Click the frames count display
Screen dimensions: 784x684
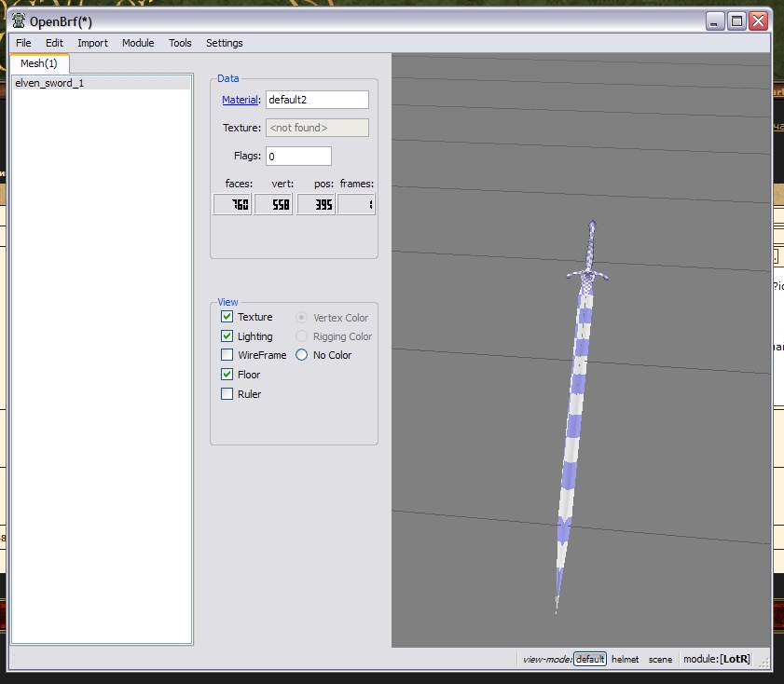click(356, 204)
